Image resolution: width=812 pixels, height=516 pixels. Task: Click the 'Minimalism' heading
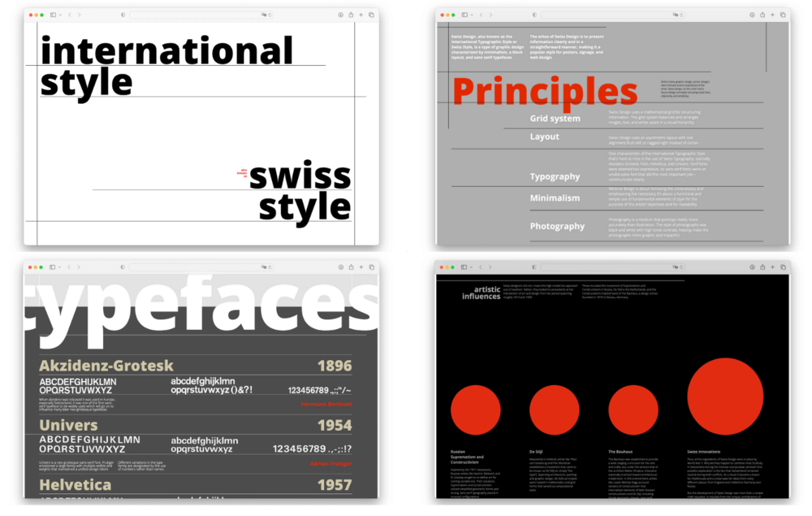(555, 198)
